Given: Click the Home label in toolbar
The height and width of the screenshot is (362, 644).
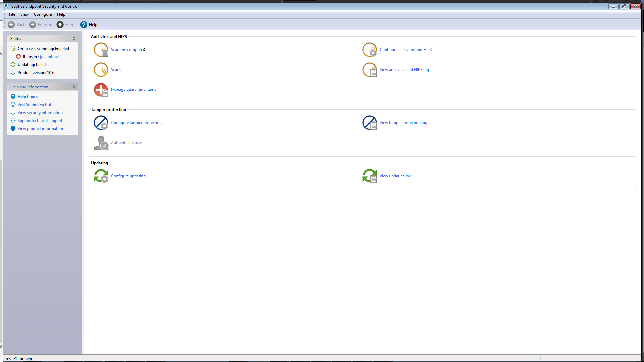Looking at the screenshot, I should [71, 25].
